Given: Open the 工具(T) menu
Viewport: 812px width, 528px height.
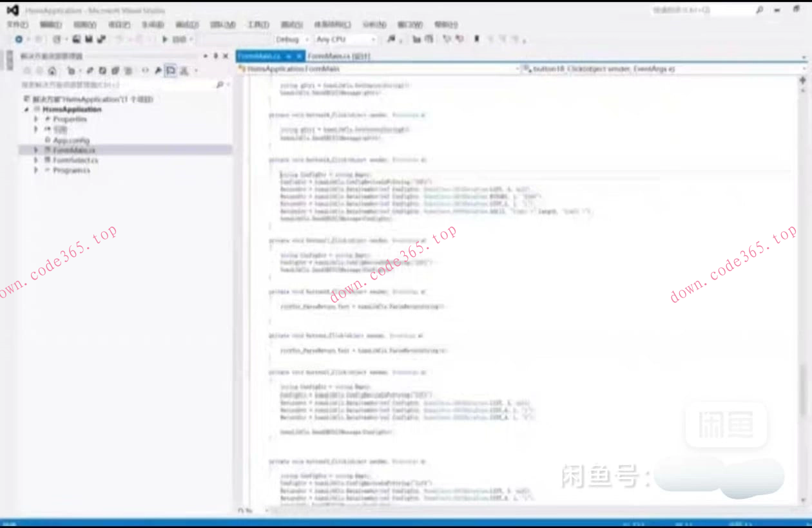Looking at the screenshot, I should [258, 24].
